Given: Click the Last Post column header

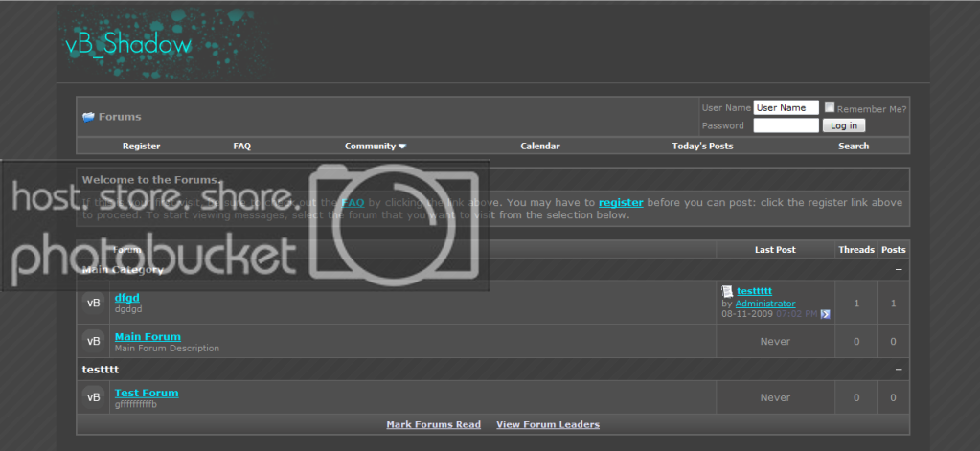Looking at the screenshot, I should [x=775, y=249].
